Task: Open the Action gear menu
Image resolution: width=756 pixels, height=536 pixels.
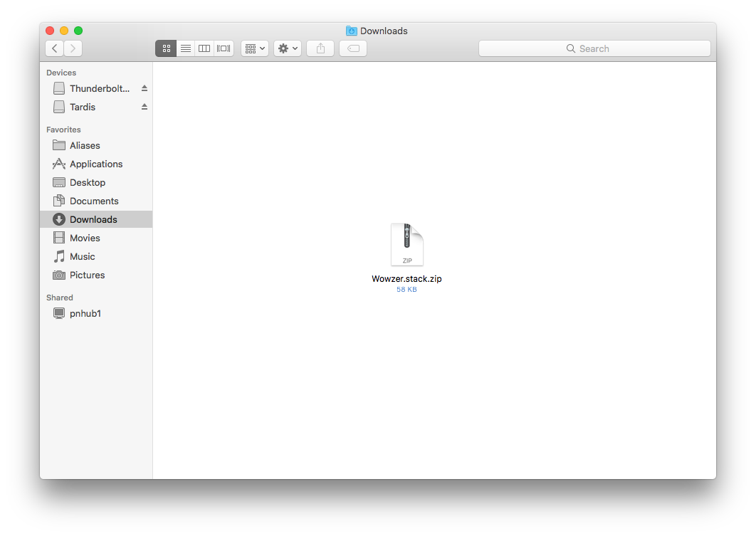Action: (288, 48)
